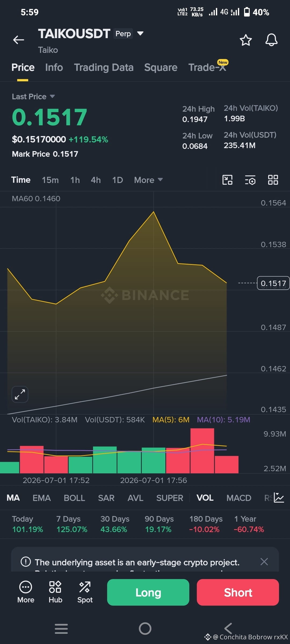This screenshot has height=644, width=290.
Task: Select the VOL sub-indicator
Action: click(x=205, y=498)
